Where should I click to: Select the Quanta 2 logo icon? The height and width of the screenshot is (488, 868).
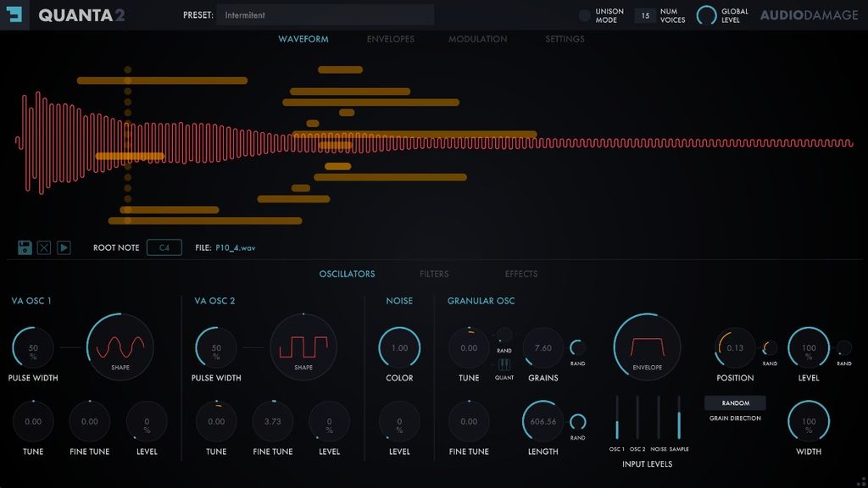tap(13, 15)
